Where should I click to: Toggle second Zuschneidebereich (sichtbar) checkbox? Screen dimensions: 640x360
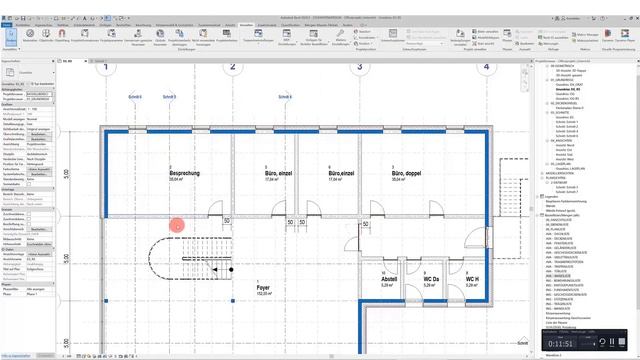29,219
